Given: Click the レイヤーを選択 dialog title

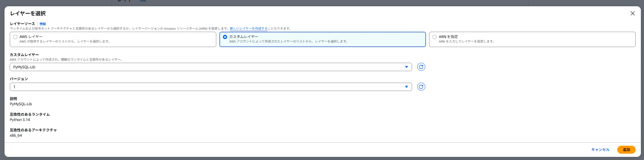Looking at the screenshot, I should pyautogui.click(x=28, y=14).
